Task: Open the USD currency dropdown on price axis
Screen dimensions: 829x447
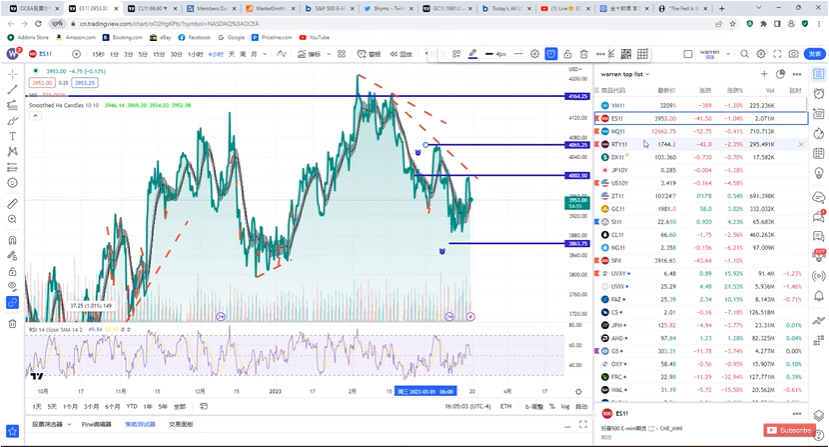Action: (575, 69)
